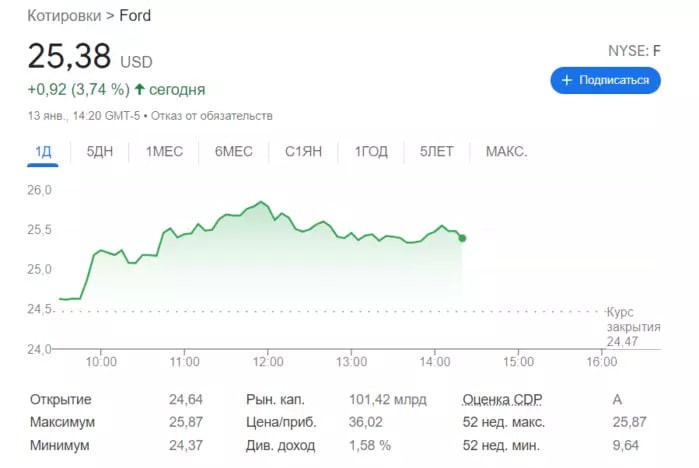
Task: Click the Котировки breadcrumb link
Action: (x=63, y=16)
